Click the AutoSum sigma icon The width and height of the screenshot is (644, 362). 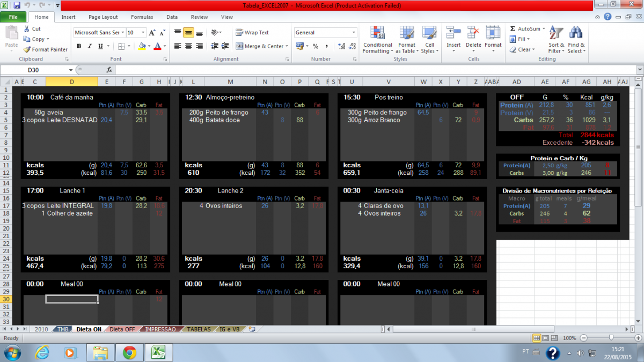pyautogui.click(x=513, y=28)
